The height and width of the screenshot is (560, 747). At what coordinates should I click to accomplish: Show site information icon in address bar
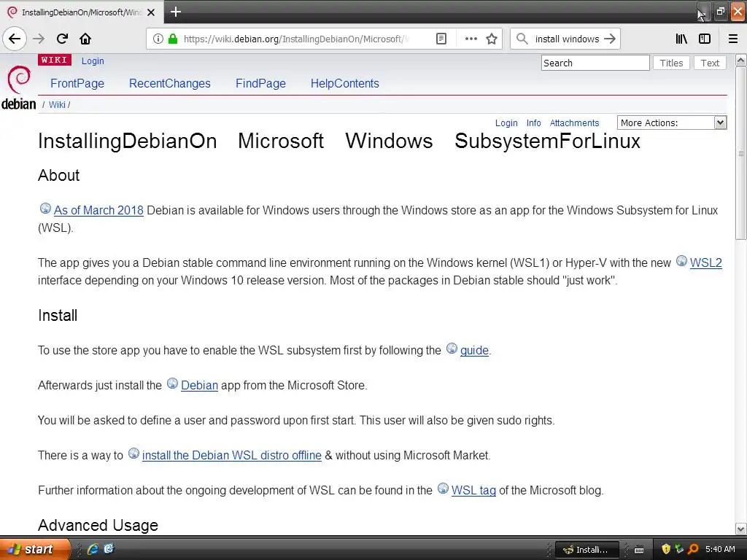pos(158,39)
